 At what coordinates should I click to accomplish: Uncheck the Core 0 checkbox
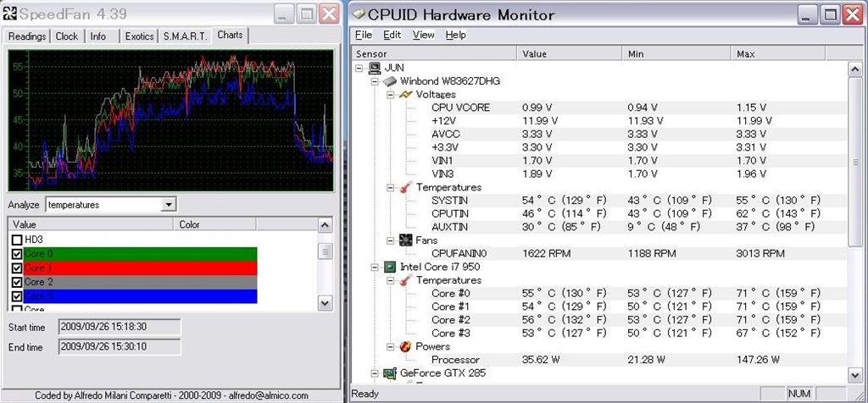coord(17,254)
